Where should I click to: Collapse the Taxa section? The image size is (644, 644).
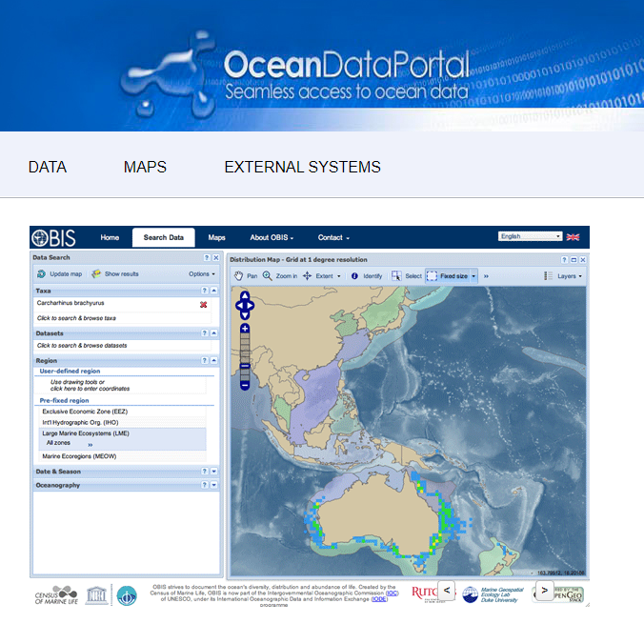point(214,291)
